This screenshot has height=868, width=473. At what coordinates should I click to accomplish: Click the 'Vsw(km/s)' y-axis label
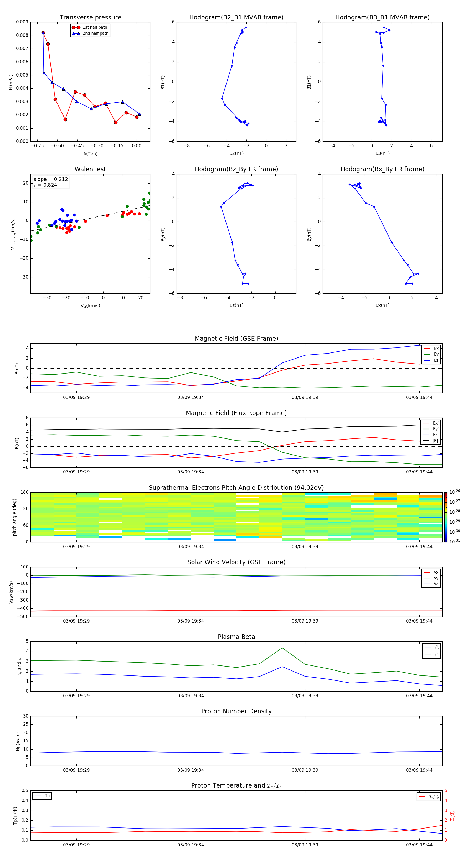tap(11, 592)
